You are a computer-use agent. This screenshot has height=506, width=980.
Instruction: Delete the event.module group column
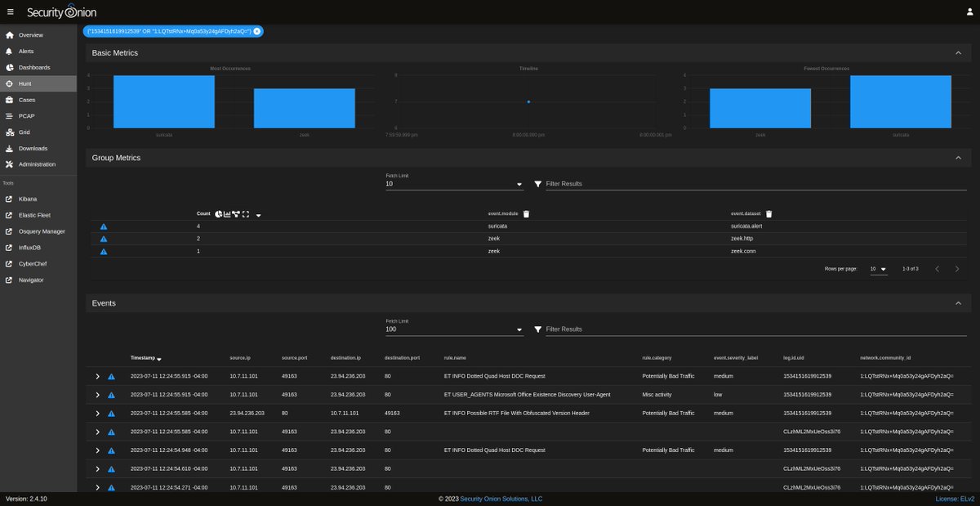click(526, 213)
